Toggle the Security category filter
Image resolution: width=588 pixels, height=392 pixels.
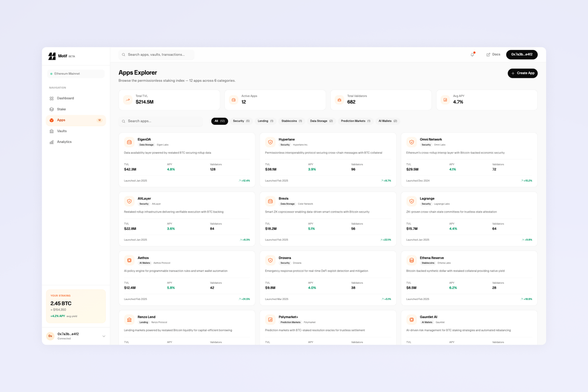241,121
